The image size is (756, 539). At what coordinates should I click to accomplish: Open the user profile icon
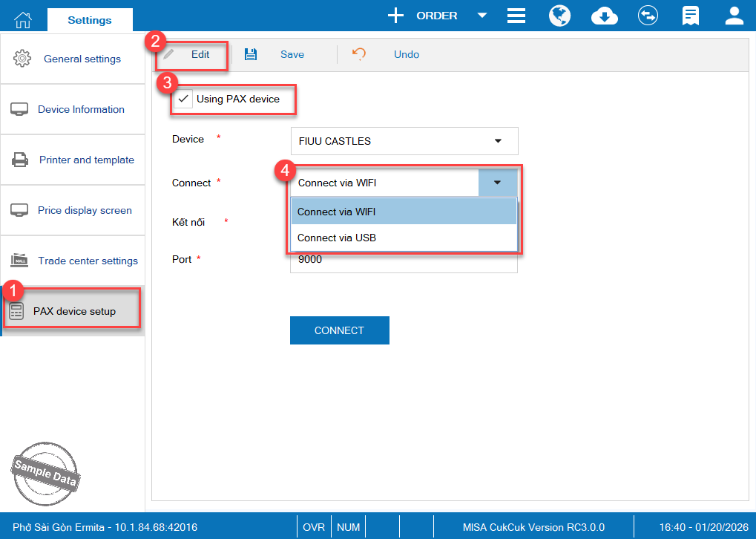pyautogui.click(x=734, y=16)
